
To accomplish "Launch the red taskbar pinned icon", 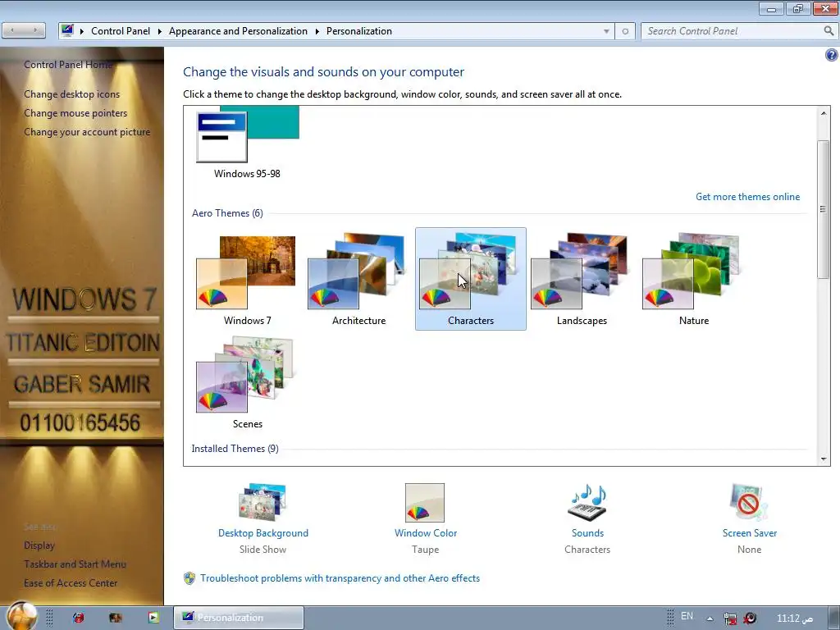I will tap(78, 618).
